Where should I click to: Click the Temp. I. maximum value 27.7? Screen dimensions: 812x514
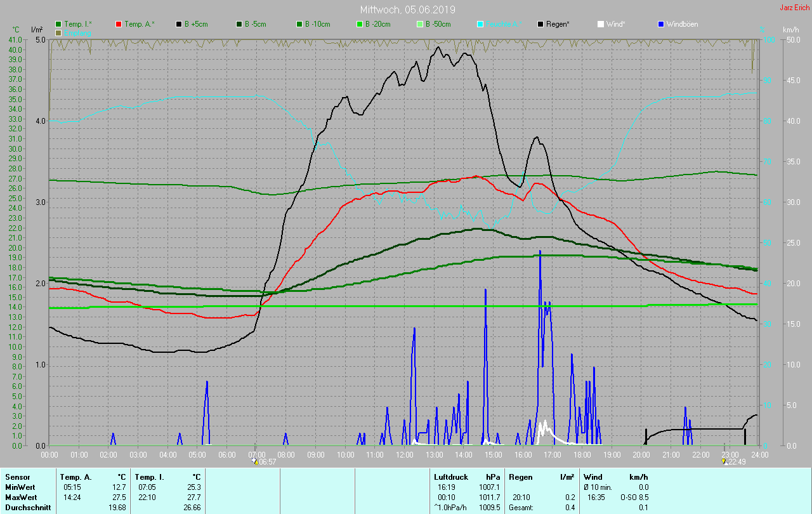(x=195, y=498)
